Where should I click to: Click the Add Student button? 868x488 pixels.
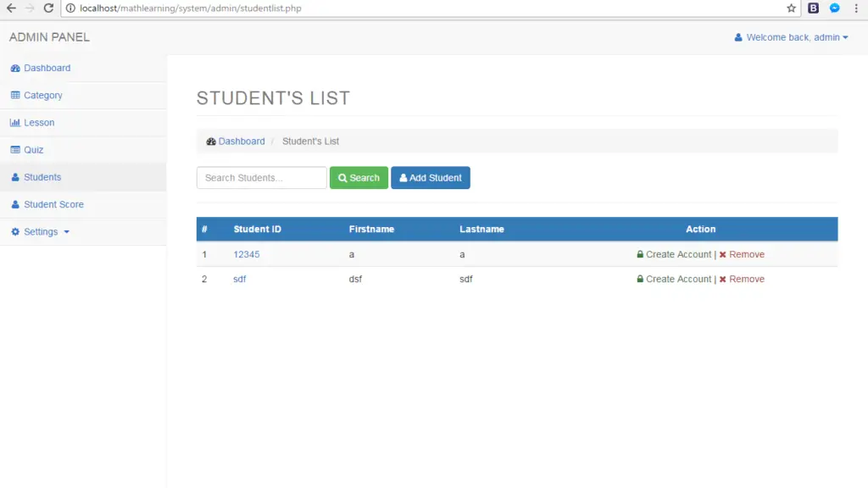(x=430, y=177)
